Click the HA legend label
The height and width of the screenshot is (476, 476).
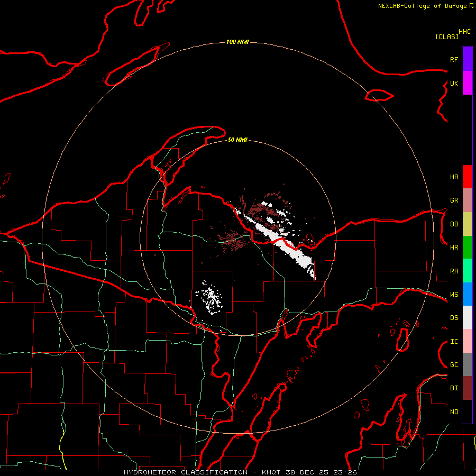pyautogui.click(x=454, y=177)
